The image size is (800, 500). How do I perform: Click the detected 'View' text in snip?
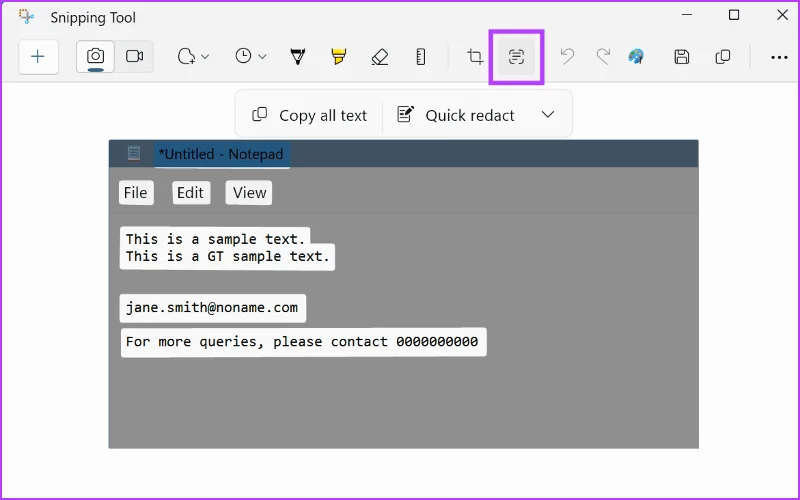249,193
